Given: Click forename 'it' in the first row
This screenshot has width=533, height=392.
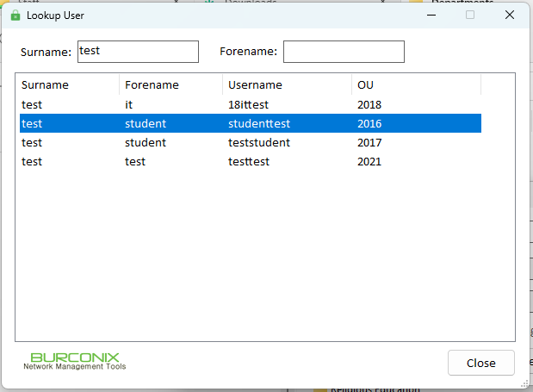Looking at the screenshot, I should pos(128,105).
